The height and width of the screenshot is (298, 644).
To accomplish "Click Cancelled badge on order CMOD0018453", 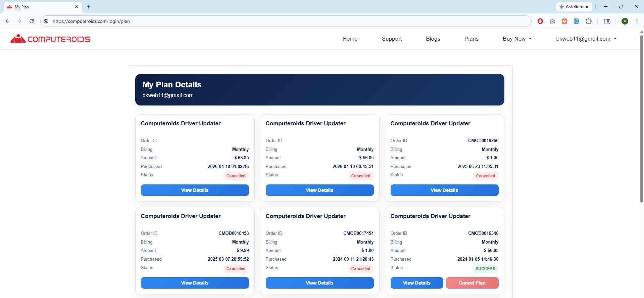I will click(x=236, y=269).
